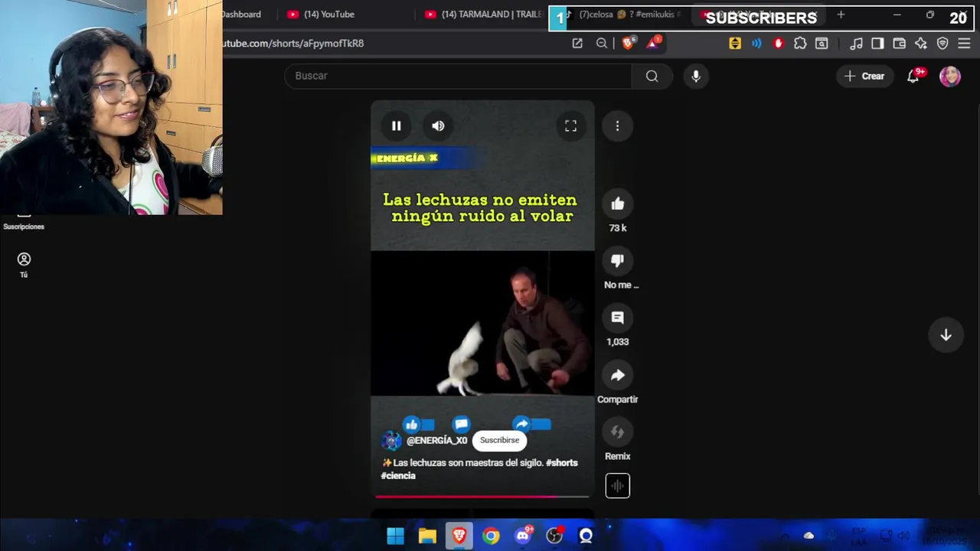Click the browser address bar URL

coord(293,44)
